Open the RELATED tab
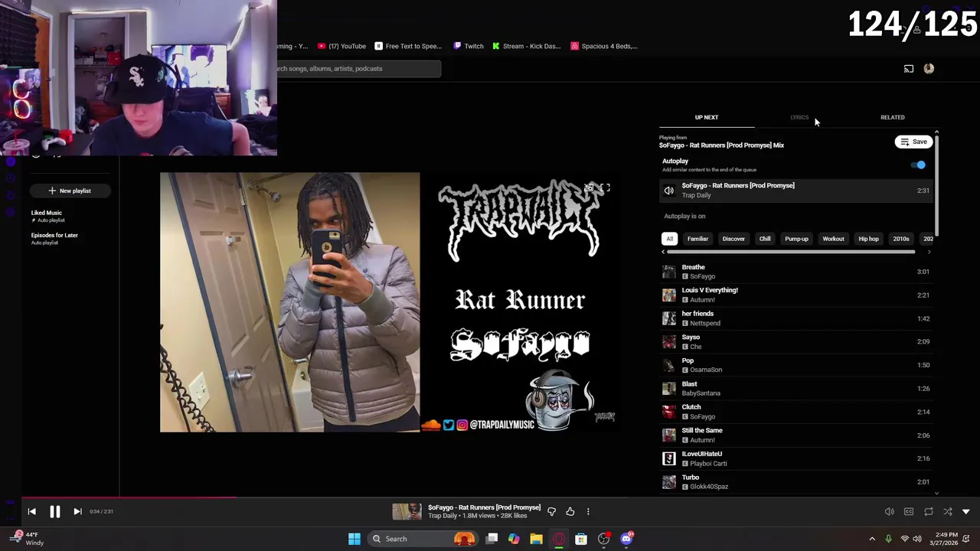Viewport: 980px width, 551px height. 892,117
